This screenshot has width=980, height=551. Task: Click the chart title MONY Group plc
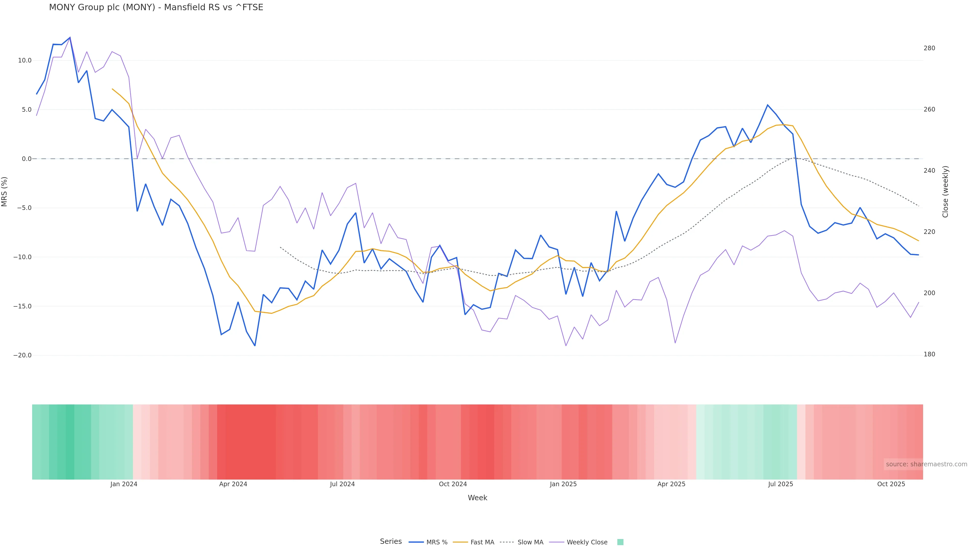coord(156,7)
